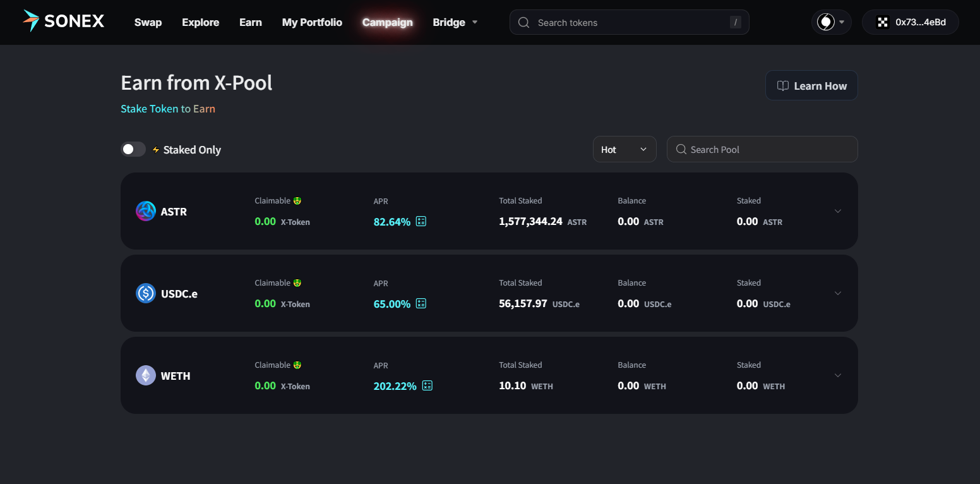The width and height of the screenshot is (980, 484).
Task: Open the WETH APR calculator icon
Action: (427, 385)
